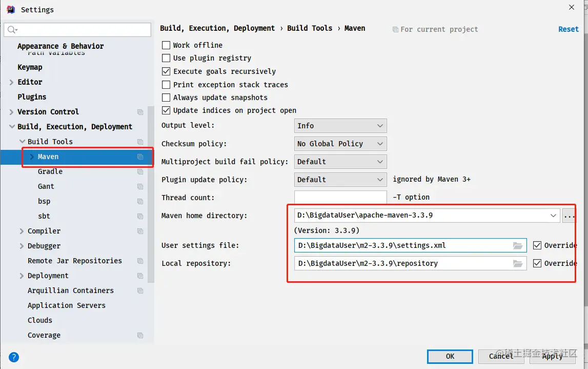Click the Reset link
The width and height of the screenshot is (588, 369).
(x=569, y=29)
